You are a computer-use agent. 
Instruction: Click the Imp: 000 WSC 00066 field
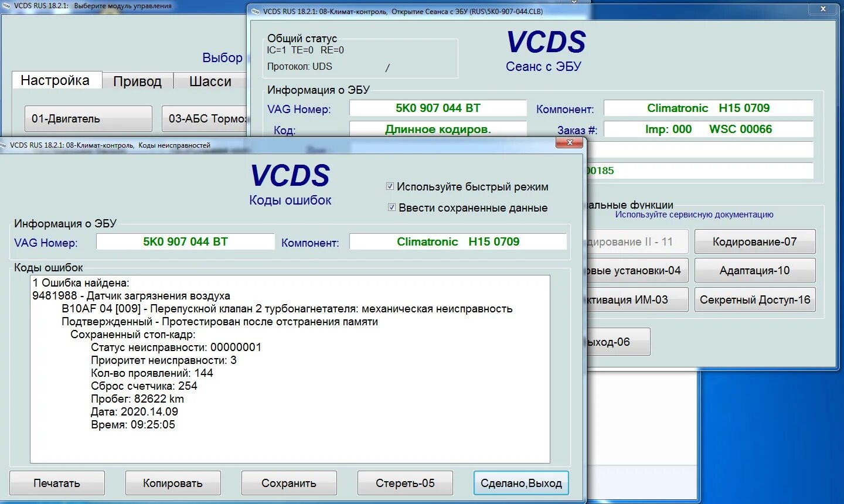tap(709, 129)
